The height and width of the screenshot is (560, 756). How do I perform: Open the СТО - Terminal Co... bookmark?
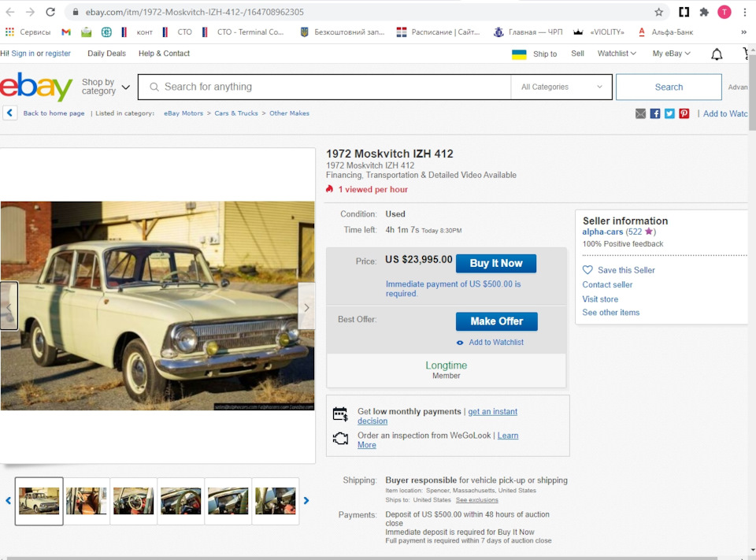click(243, 32)
